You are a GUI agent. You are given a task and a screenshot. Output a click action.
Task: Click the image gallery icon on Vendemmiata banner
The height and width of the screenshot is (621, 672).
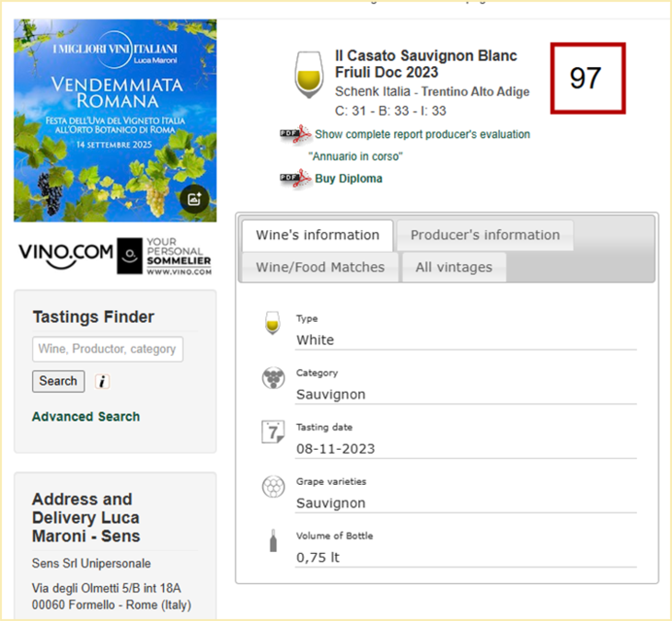tap(194, 199)
